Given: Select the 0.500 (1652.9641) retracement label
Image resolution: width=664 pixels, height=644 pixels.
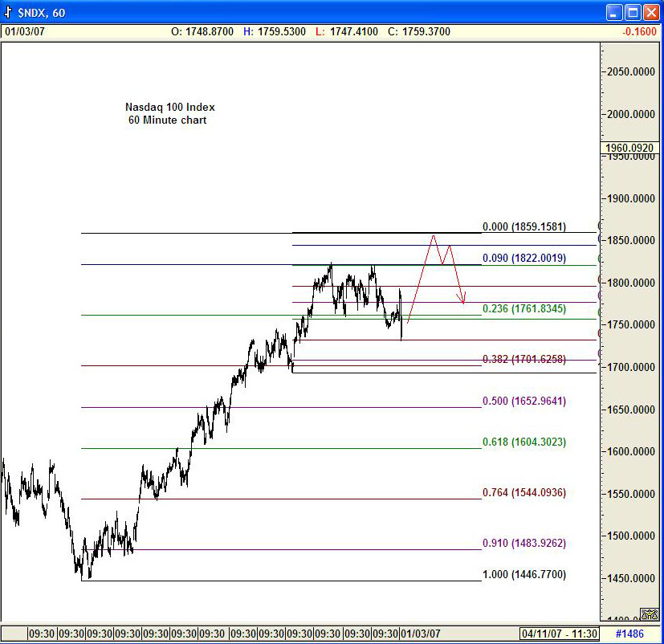Looking at the screenshot, I should coord(523,401).
